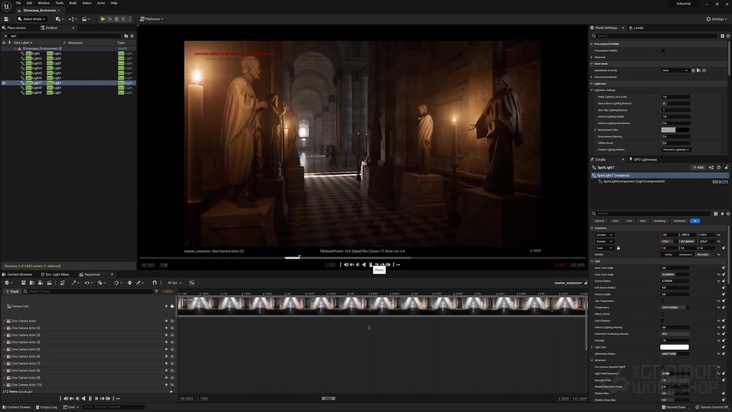Image resolution: width=732 pixels, height=412 pixels.
Task: Expand first Cine Camera Actor track
Action: [5, 321]
